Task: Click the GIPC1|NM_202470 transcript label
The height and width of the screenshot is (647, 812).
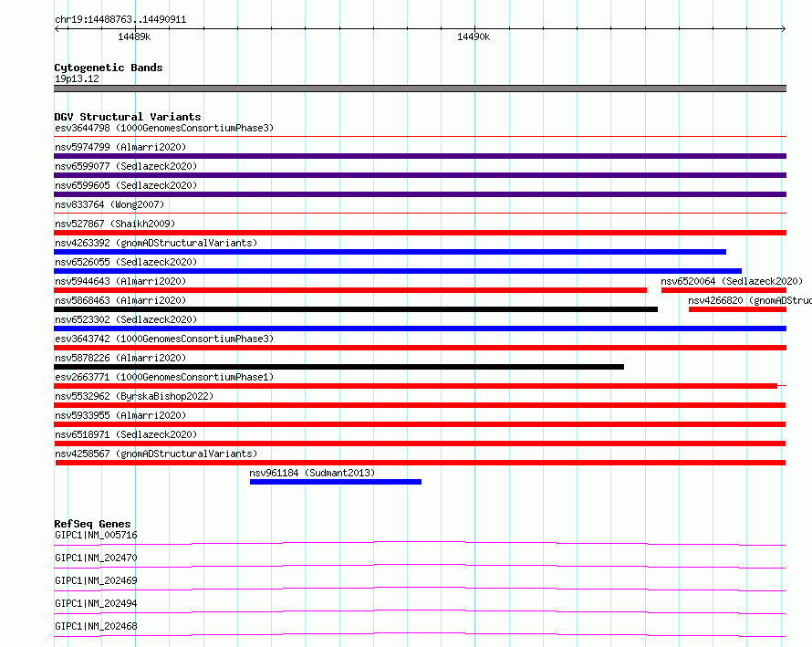Action: click(96, 558)
